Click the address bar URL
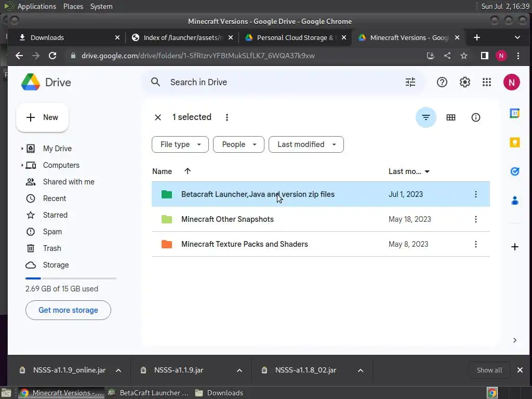Screen dimensions: 532x399 click(x=198, y=56)
